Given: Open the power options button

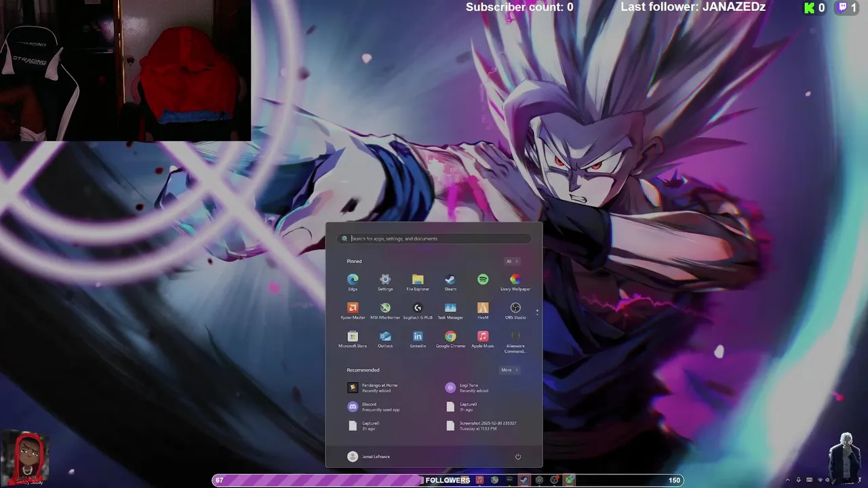Looking at the screenshot, I should (x=518, y=456).
